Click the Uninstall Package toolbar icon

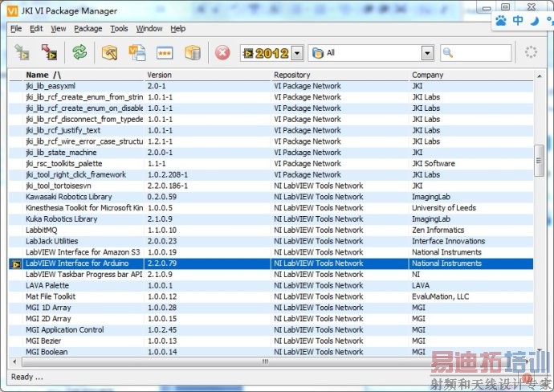click(x=50, y=53)
